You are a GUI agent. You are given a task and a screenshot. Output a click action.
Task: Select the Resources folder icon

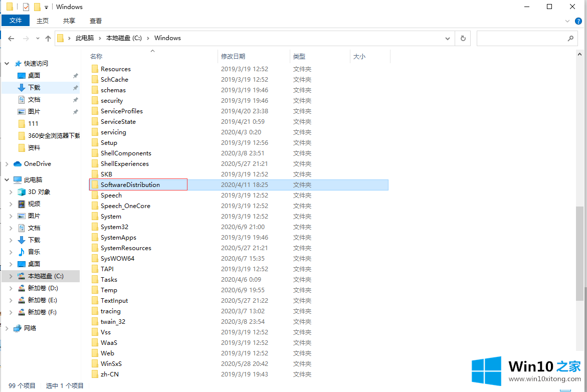pyautogui.click(x=95, y=69)
